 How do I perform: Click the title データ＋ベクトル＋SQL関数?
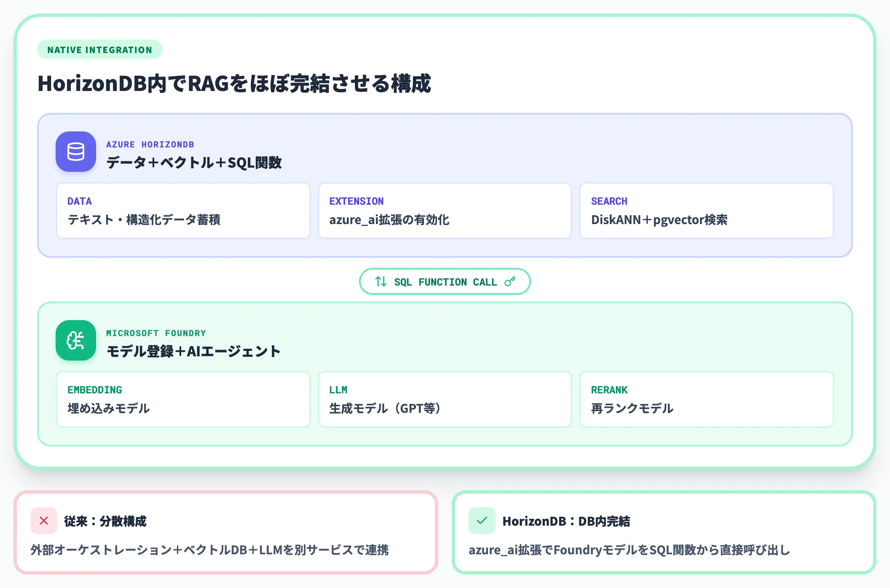194,163
